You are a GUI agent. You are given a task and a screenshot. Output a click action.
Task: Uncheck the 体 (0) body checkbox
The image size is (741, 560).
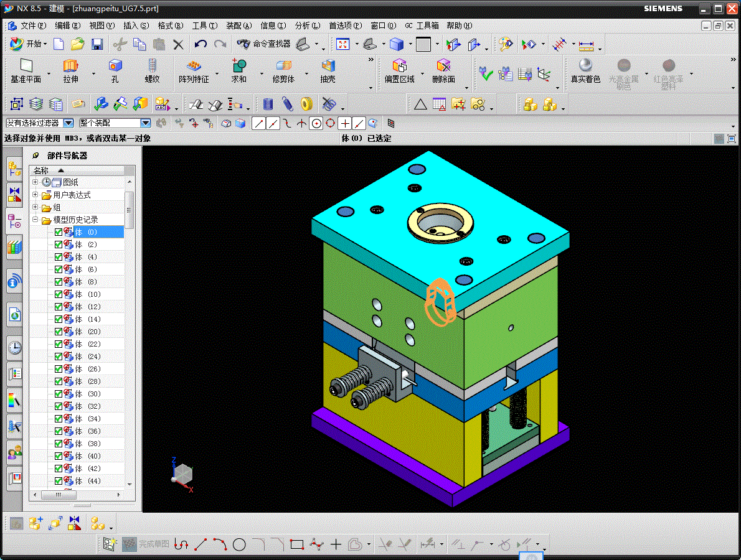(59, 232)
